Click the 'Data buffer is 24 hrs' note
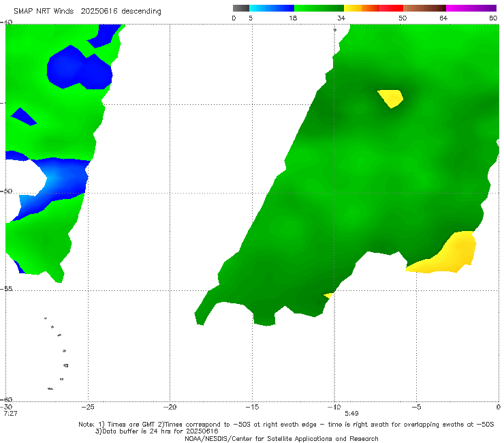The image size is (504, 443). [x=157, y=431]
